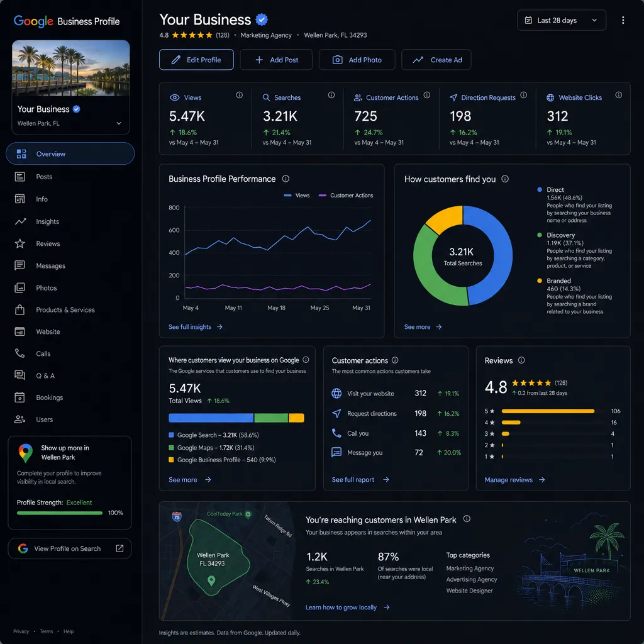Click the Calls phone icon in sidebar

coord(19,353)
